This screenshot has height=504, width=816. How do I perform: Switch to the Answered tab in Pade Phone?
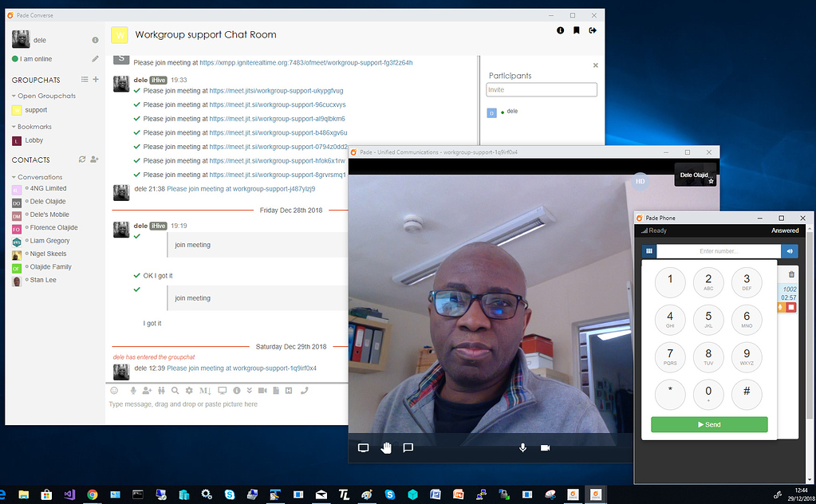point(785,230)
